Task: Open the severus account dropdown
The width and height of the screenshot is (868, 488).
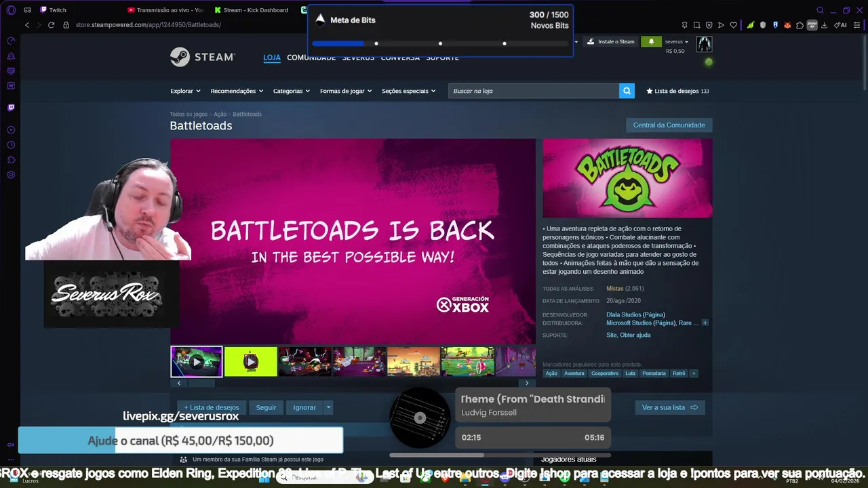Action: (676, 41)
